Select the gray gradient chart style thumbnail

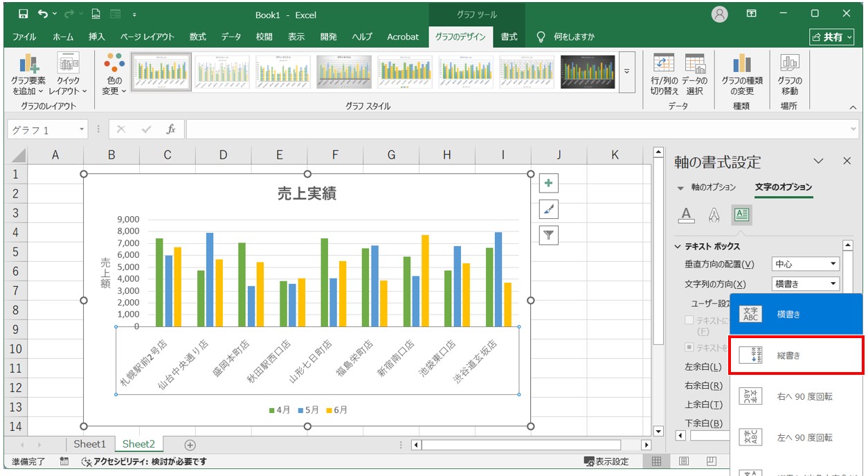[x=344, y=71]
